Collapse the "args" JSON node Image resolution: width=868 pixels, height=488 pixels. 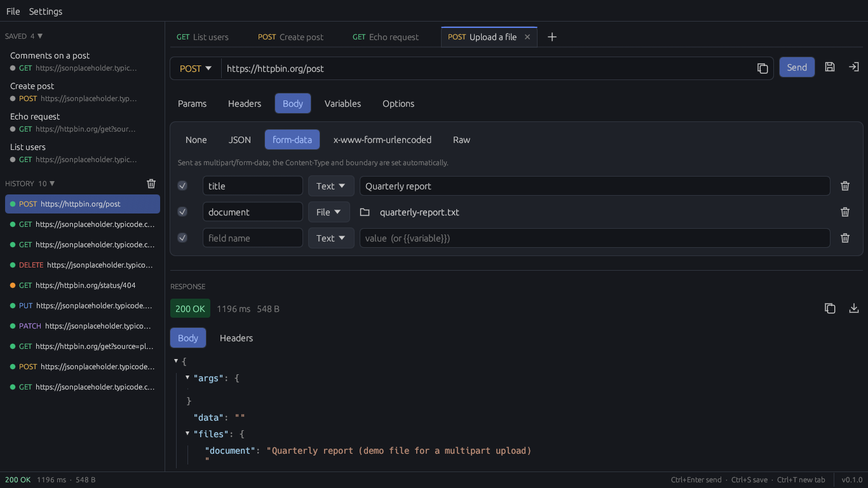tap(187, 377)
